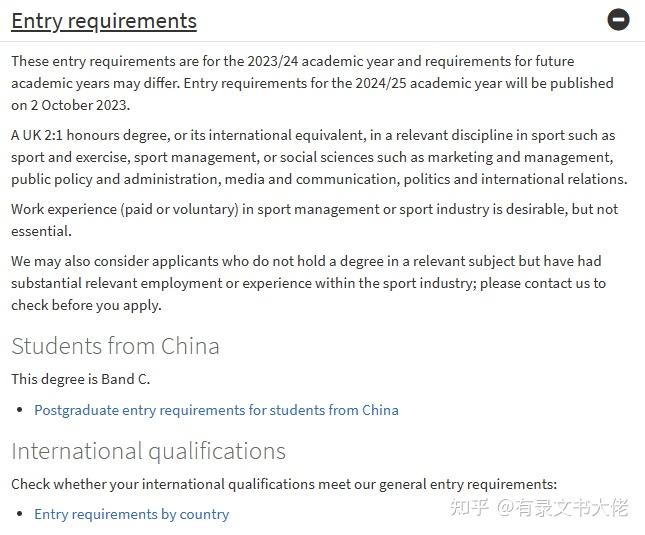The image size is (645, 535).
Task: Click the 知乎 watermark logo
Action: pos(469,507)
